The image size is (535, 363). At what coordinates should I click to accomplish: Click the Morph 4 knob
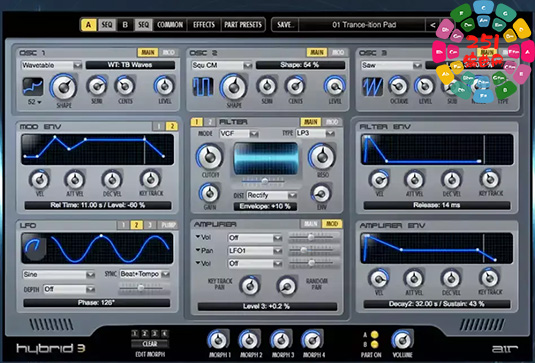[x=312, y=340]
